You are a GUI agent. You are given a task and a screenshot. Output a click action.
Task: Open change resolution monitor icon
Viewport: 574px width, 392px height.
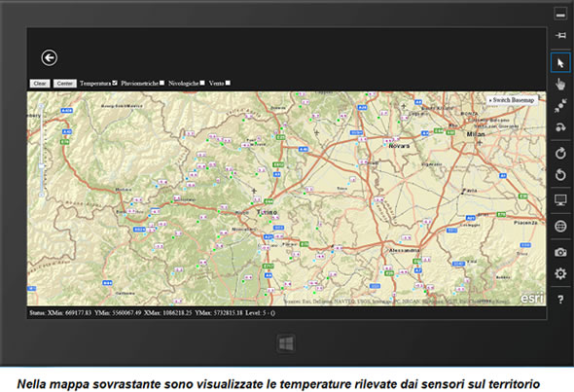(560, 200)
